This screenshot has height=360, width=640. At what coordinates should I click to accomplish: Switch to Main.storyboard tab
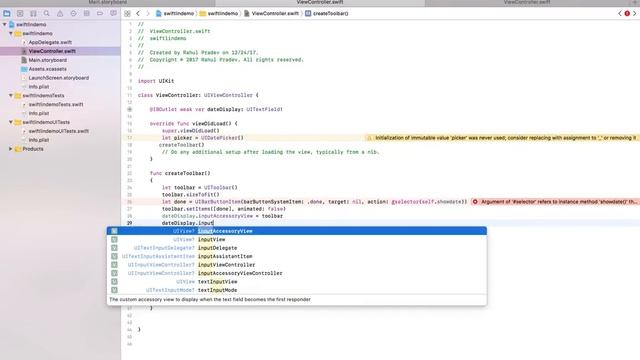click(x=108, y=2)
